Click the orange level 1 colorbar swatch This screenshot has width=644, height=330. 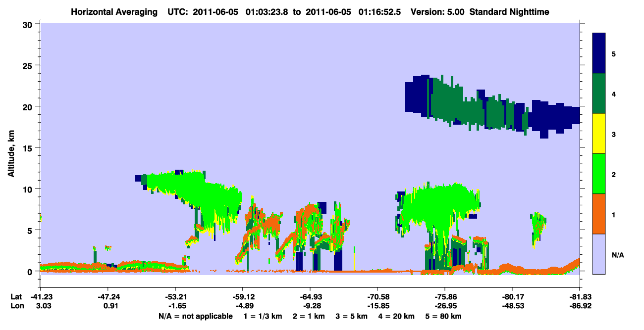click(599, 214)
